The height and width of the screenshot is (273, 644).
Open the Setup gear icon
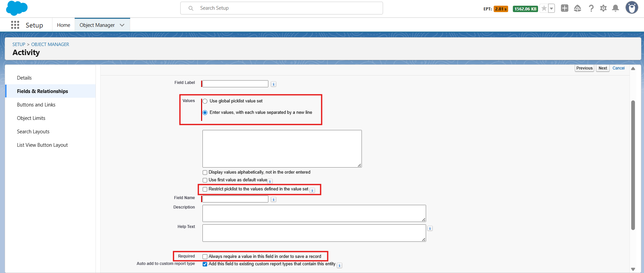tap(603, 8)
